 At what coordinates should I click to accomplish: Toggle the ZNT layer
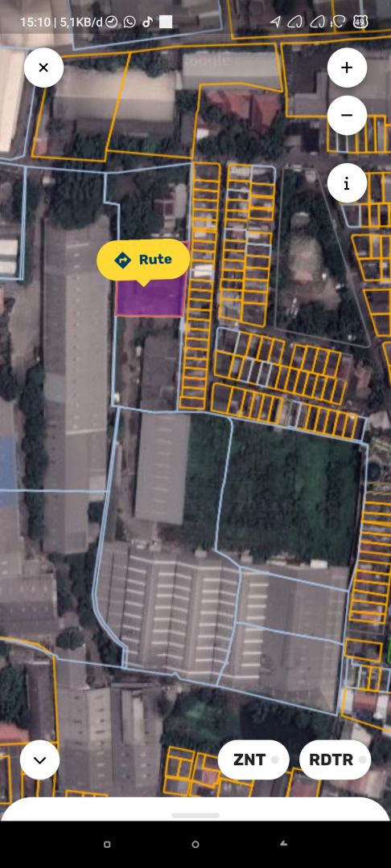pos(253,759)
